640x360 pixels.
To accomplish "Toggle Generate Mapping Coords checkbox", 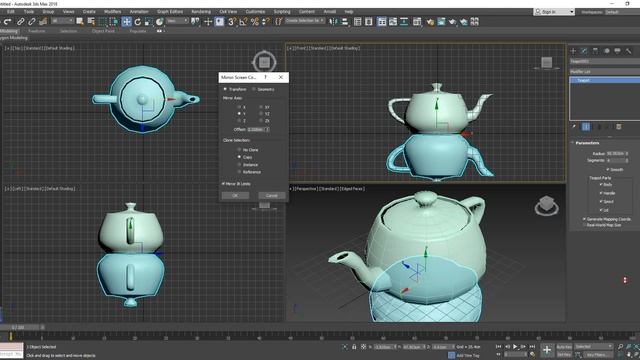I will (x=584, y=219).
